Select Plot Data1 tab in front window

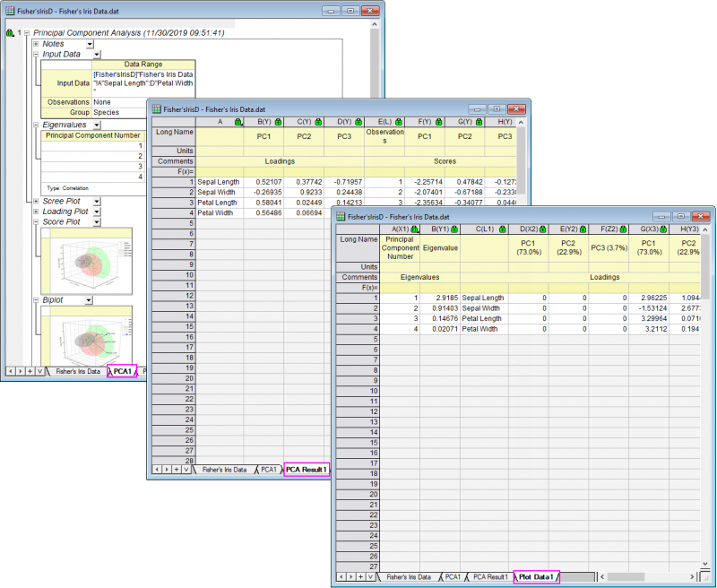536,577
